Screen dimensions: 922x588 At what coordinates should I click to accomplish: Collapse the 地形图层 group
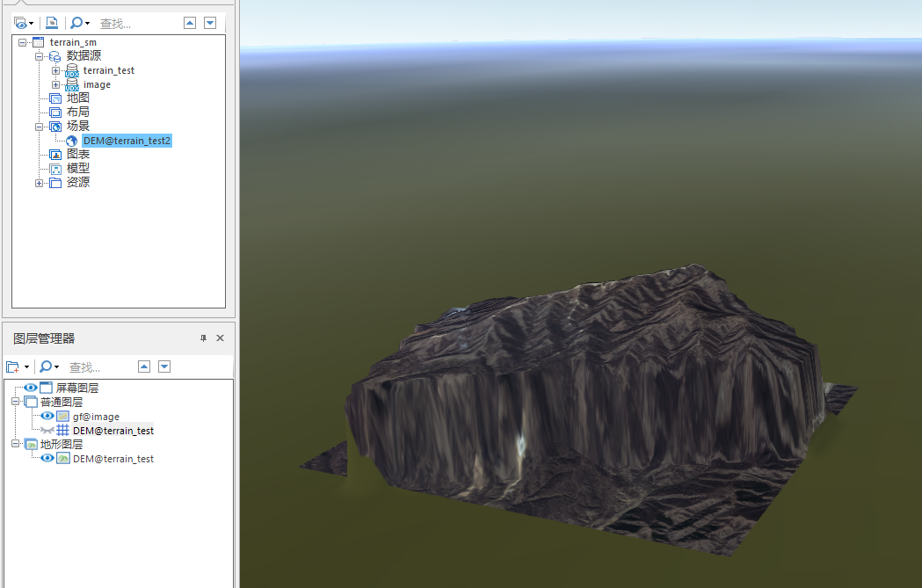(x=15, y=445)
